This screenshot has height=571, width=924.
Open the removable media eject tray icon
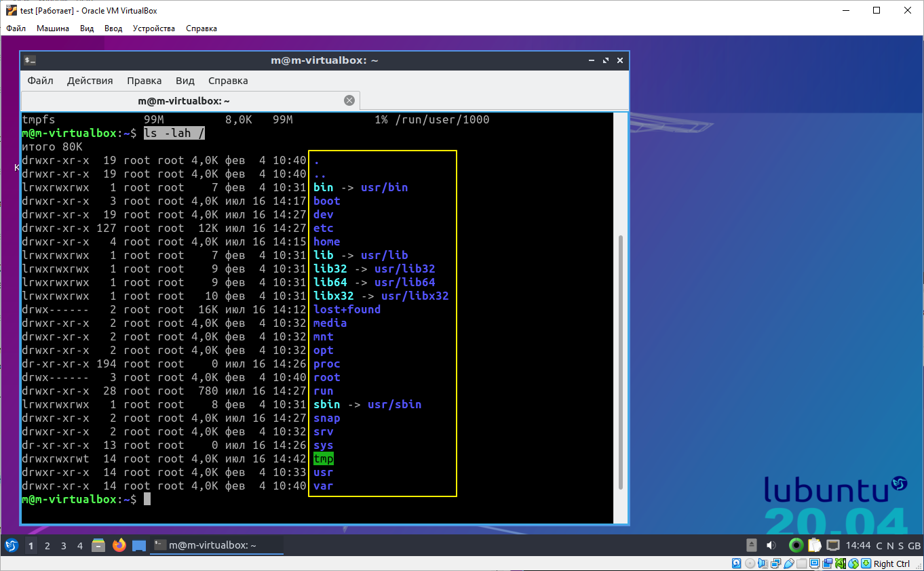coord(751,545)
